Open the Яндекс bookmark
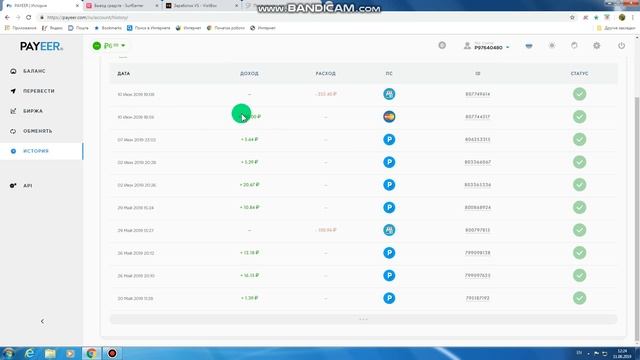This screenshot has height=360, width=640. click(x=52, y=28)
